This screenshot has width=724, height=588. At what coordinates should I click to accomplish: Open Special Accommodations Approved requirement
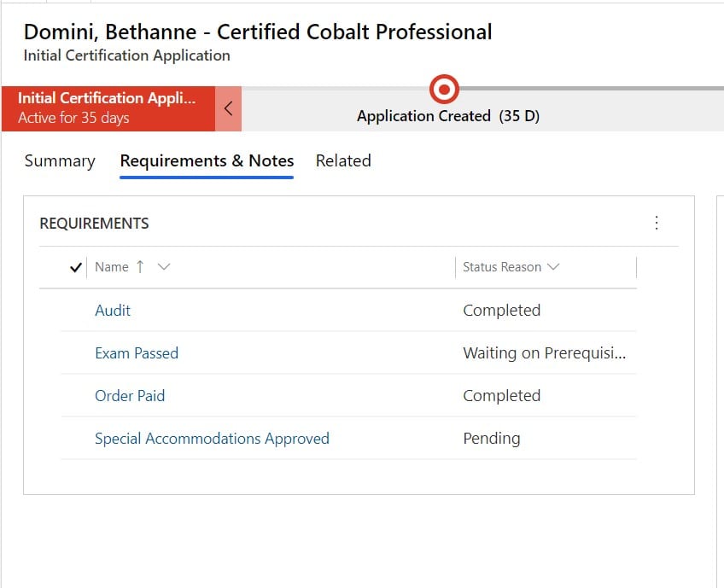(212, 439)
